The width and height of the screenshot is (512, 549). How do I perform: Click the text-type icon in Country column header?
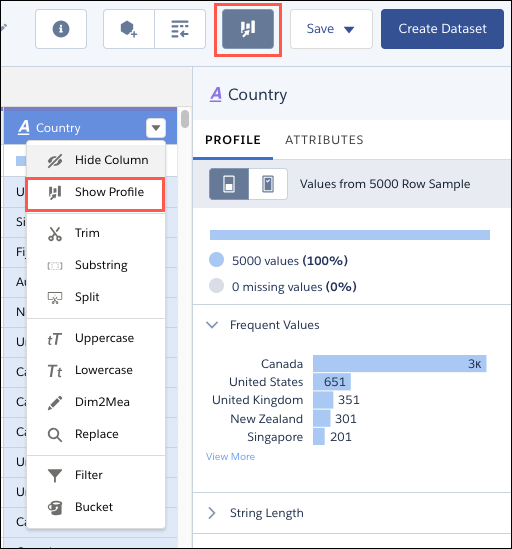24,127
